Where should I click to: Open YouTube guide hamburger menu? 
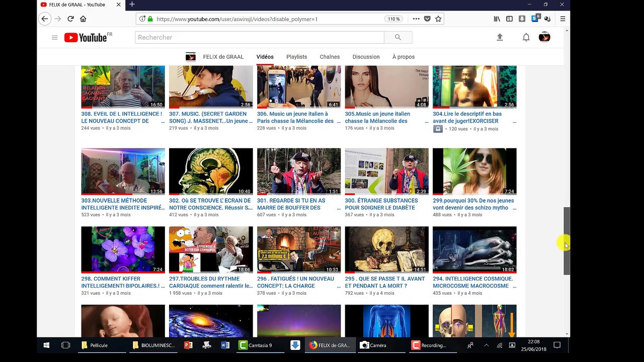point(54,38)
